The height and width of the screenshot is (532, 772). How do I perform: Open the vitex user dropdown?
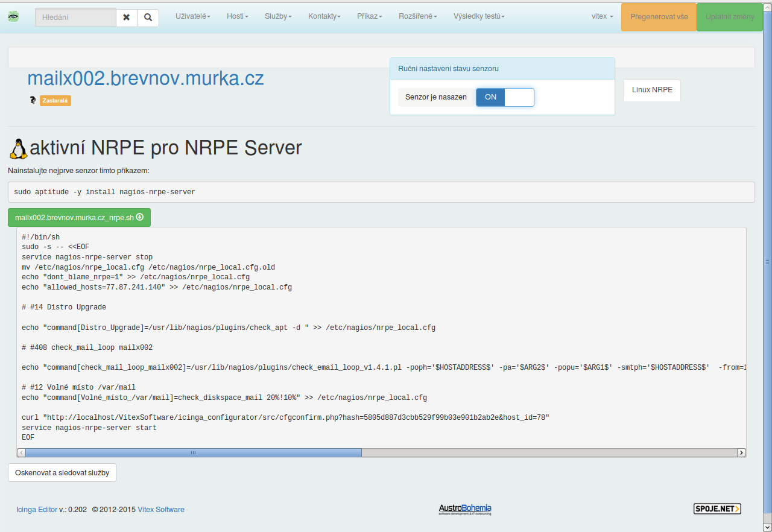pos(602,16)
